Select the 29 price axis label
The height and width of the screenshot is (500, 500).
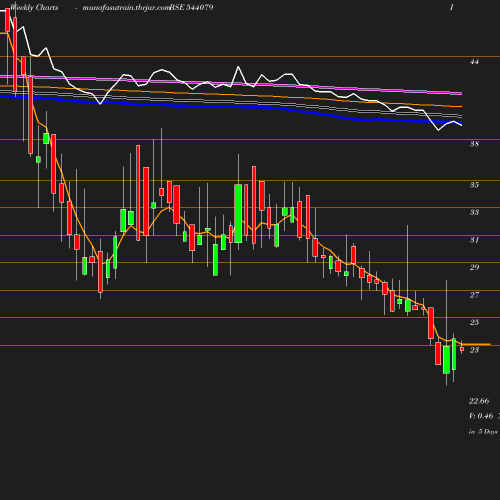point(474,267)
